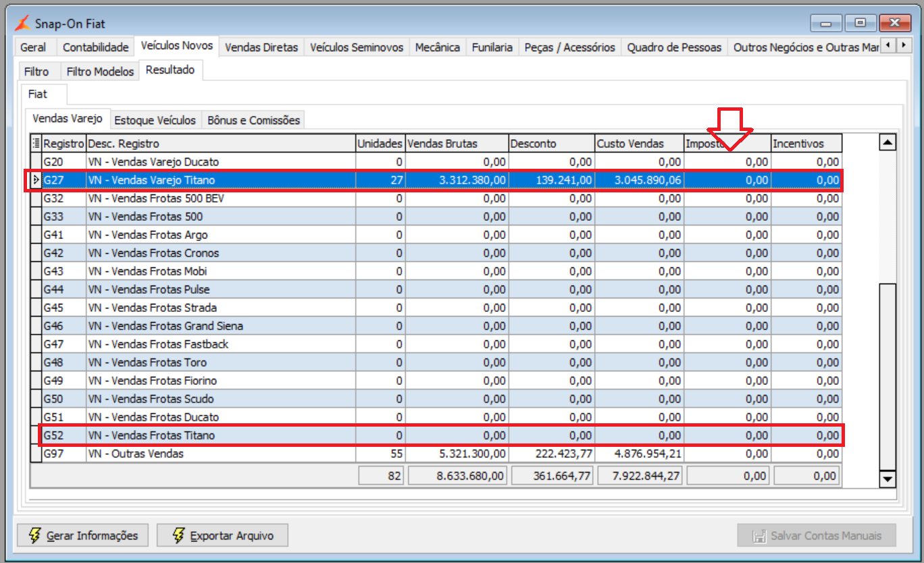Select row VN - Vendas Frotas Cronos
Image resolution: width=924 pixels, height=563 pixels.
coord(436,253)
